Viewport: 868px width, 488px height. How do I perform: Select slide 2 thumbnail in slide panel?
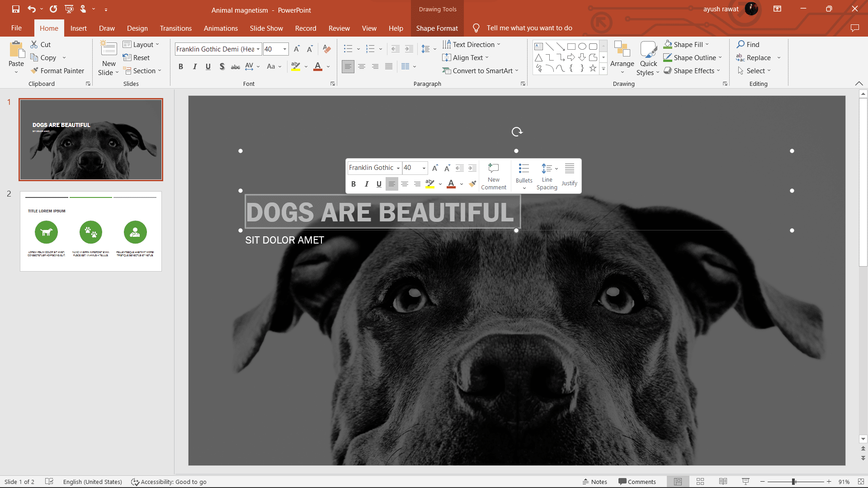point(91,231)
